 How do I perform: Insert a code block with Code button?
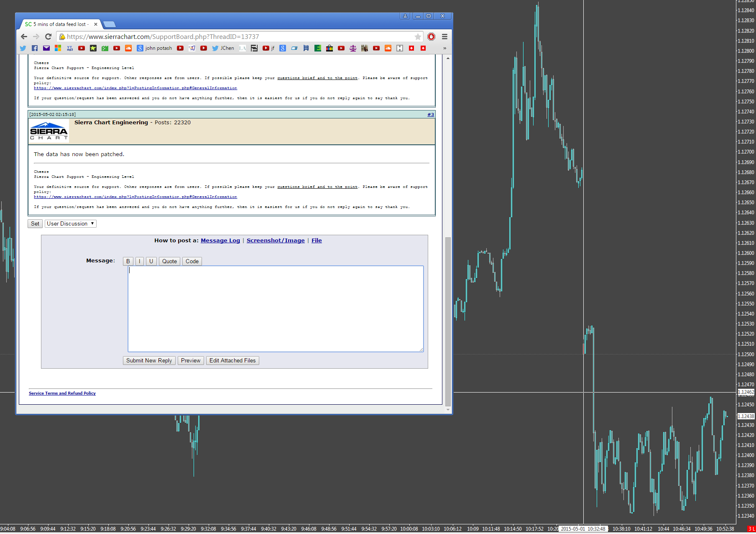192,261
